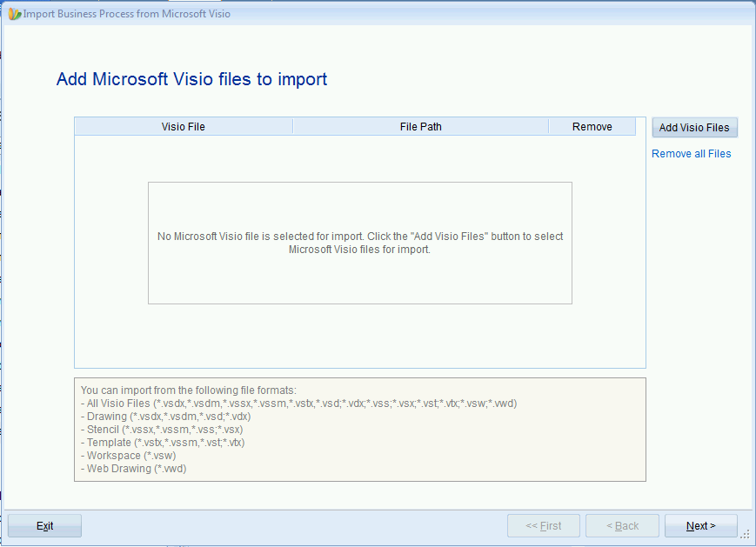Click the '<< First' button
This screenshot has width=756, height=547.
(x=544, y=526)
